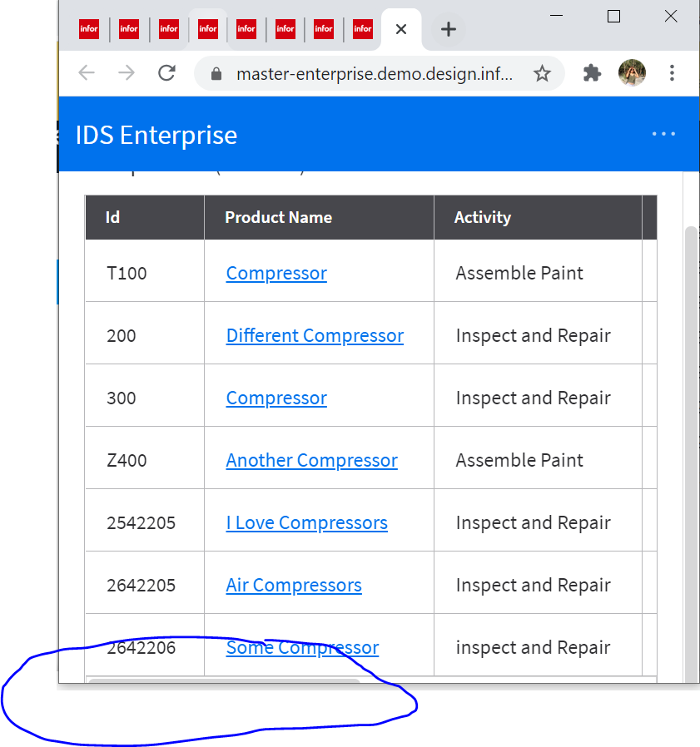This screenshot has width=700, height=747.
Task: Switch to the first Infor tab
Action: coord(89,29)
